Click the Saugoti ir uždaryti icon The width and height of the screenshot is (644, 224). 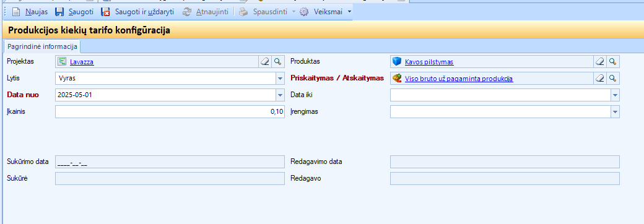point(105,12)
